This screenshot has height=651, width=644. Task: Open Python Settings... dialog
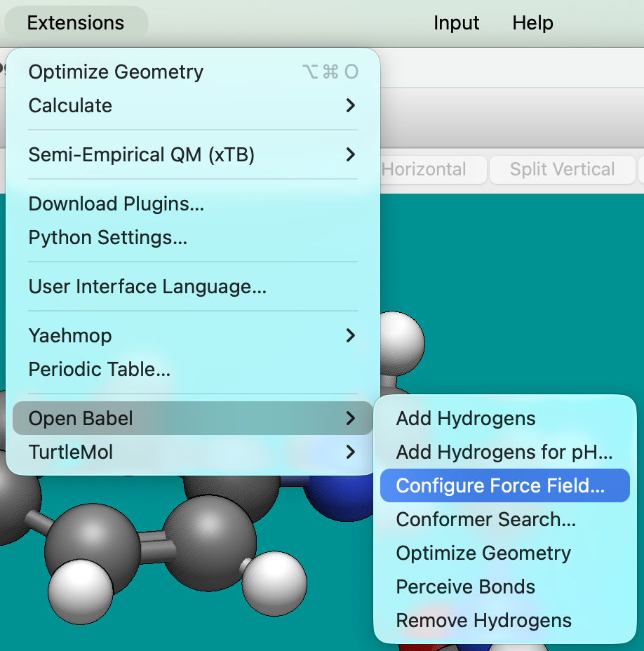click(x=107, y=238)
